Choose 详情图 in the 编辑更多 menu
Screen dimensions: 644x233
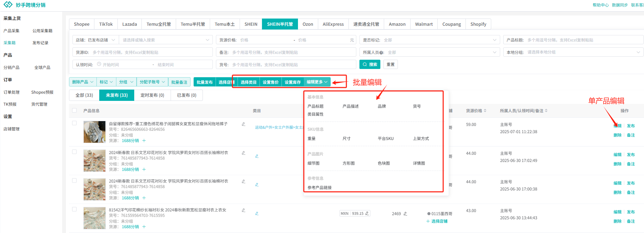point(419,163)
